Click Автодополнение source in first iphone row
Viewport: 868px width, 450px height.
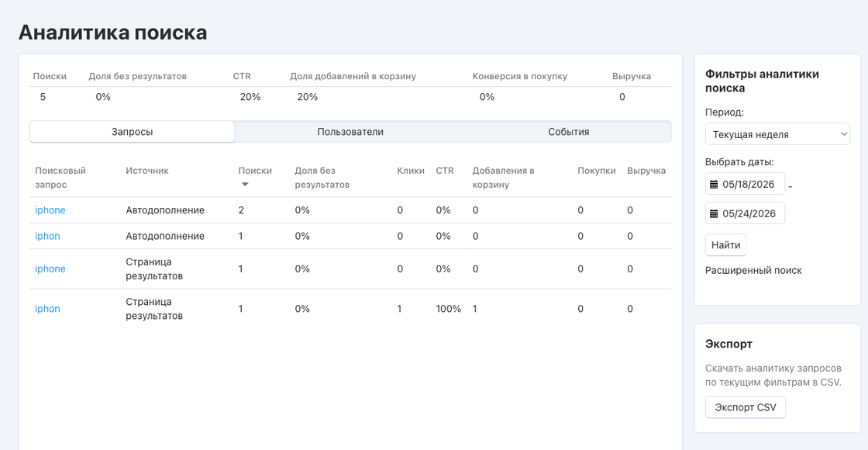[x=165, y=210]
